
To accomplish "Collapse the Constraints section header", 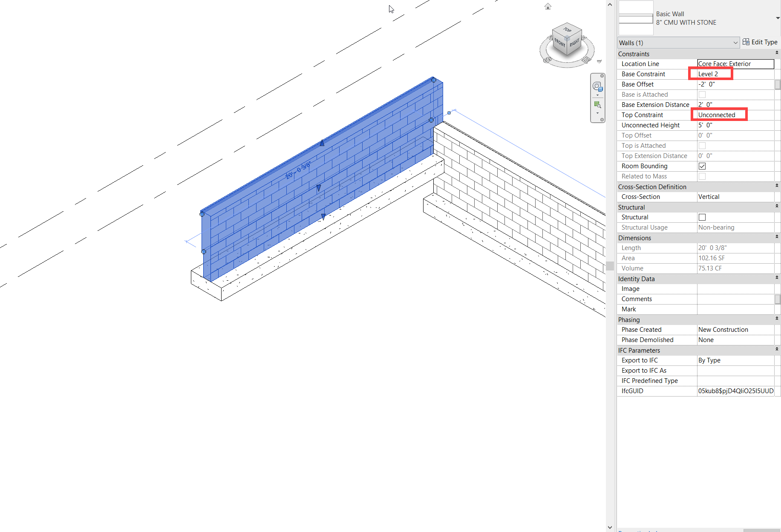I will point(776,53).
